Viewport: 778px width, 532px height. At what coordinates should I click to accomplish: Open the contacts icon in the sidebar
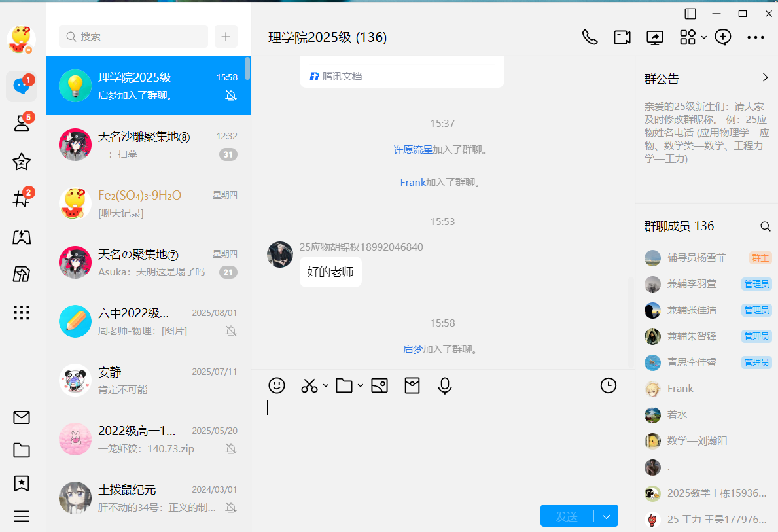pos(22,124)
